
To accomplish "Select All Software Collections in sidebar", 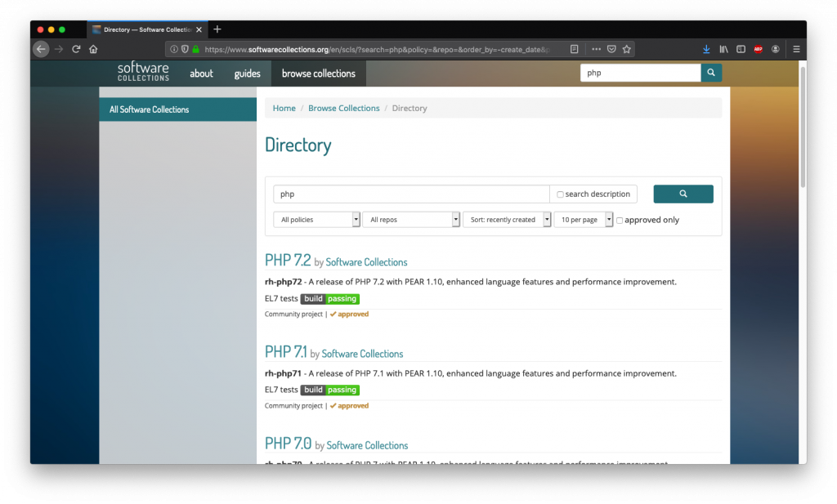I will coord(177,109).
